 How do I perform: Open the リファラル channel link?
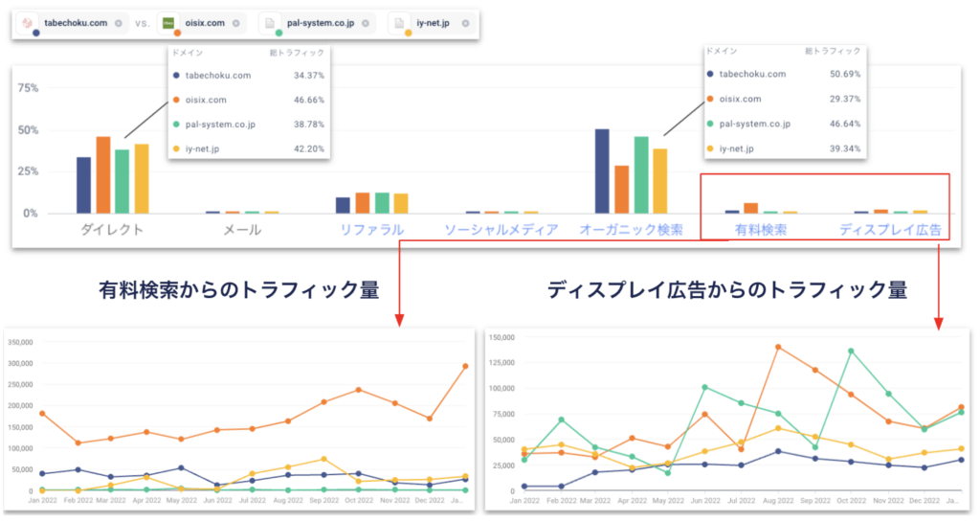click(x=371, y=230)
